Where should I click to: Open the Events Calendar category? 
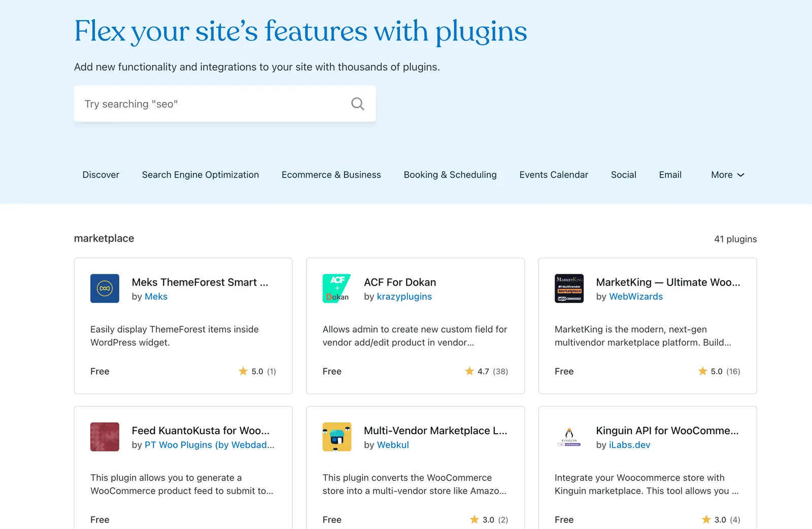click(554, 175)
